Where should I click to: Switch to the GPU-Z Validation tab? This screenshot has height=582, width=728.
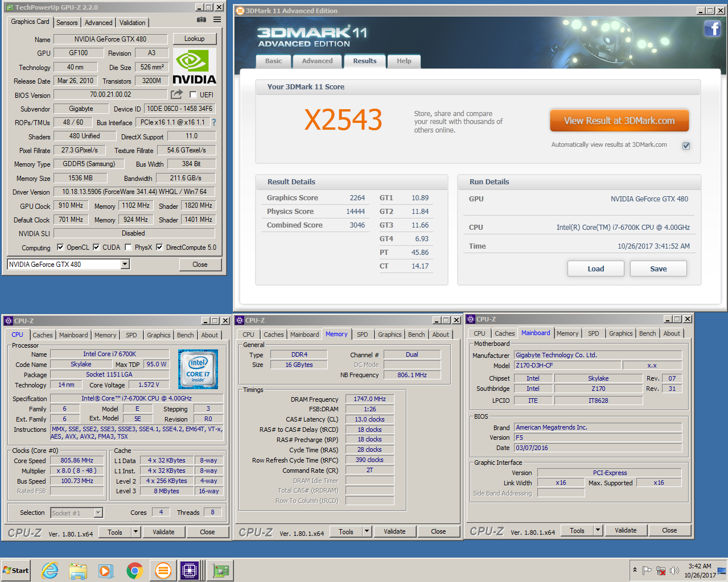click(132, 23)
